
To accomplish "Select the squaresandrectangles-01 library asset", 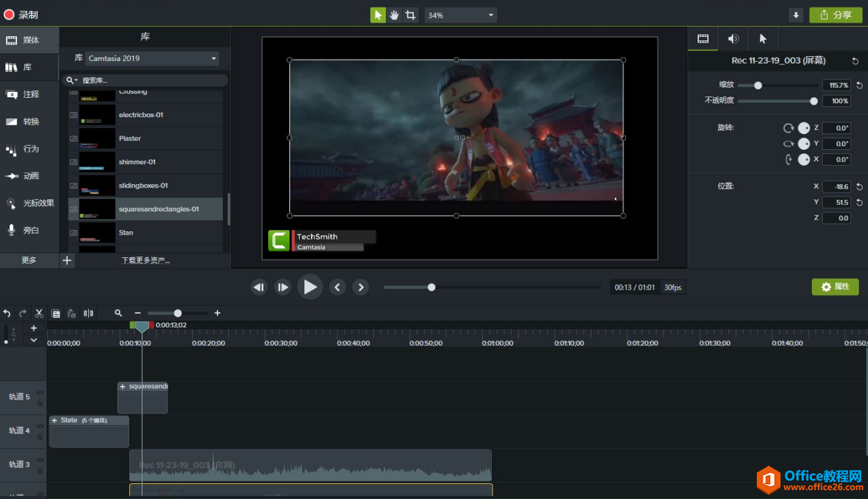I will (146, 209).
